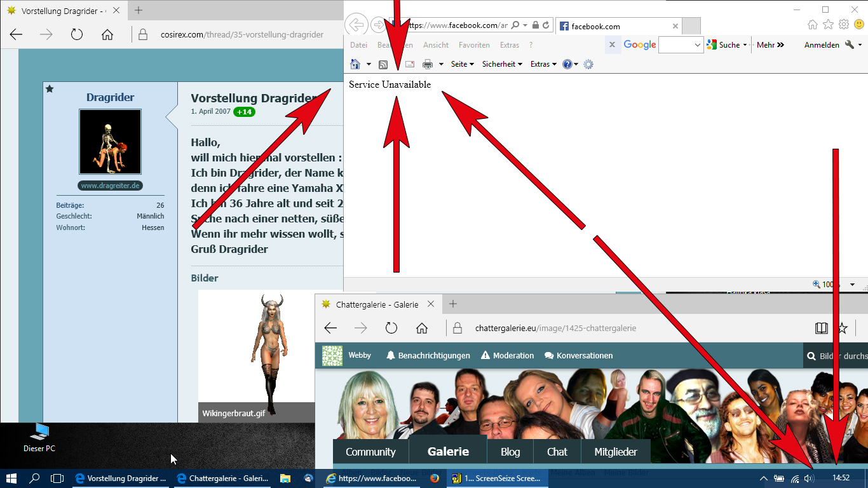
Task: Click home icon in the cosirex browser window
Action: pyautogui.click(x=107, y=35)
